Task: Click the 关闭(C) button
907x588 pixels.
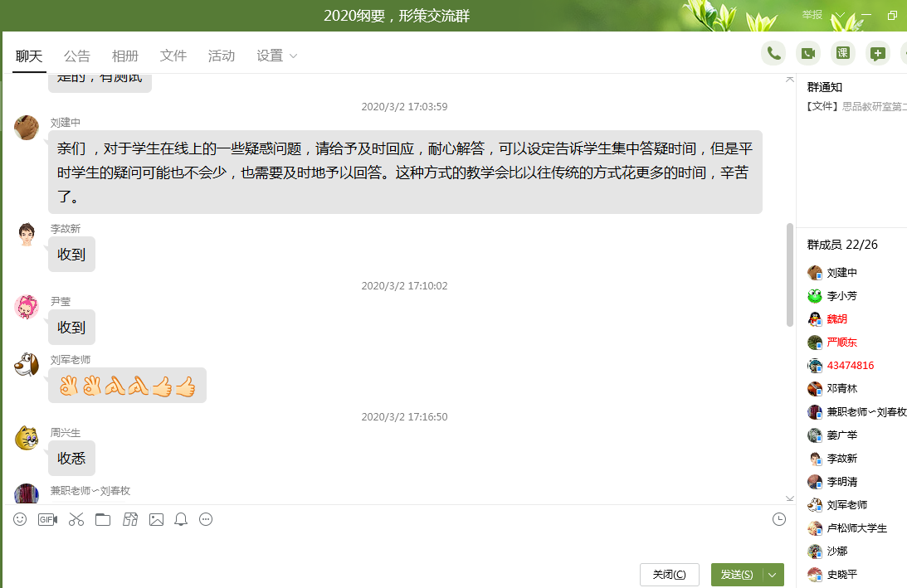Action: (x=669, y=575)
